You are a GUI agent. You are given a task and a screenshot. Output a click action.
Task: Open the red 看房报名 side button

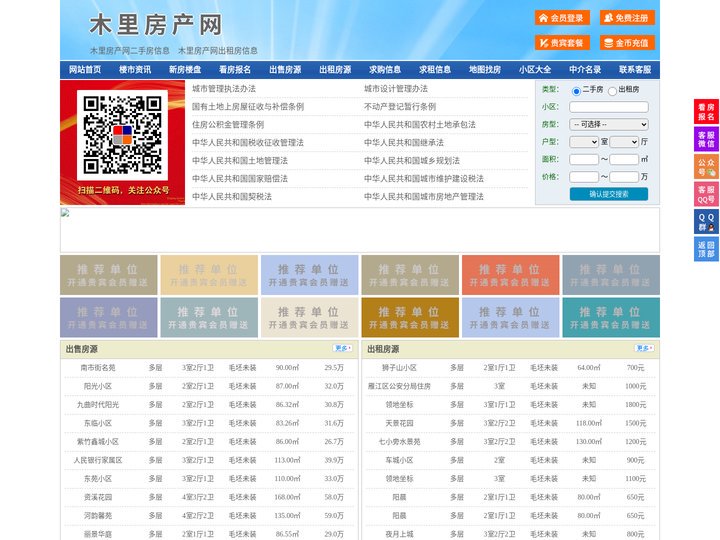click(x=706, y=112)
